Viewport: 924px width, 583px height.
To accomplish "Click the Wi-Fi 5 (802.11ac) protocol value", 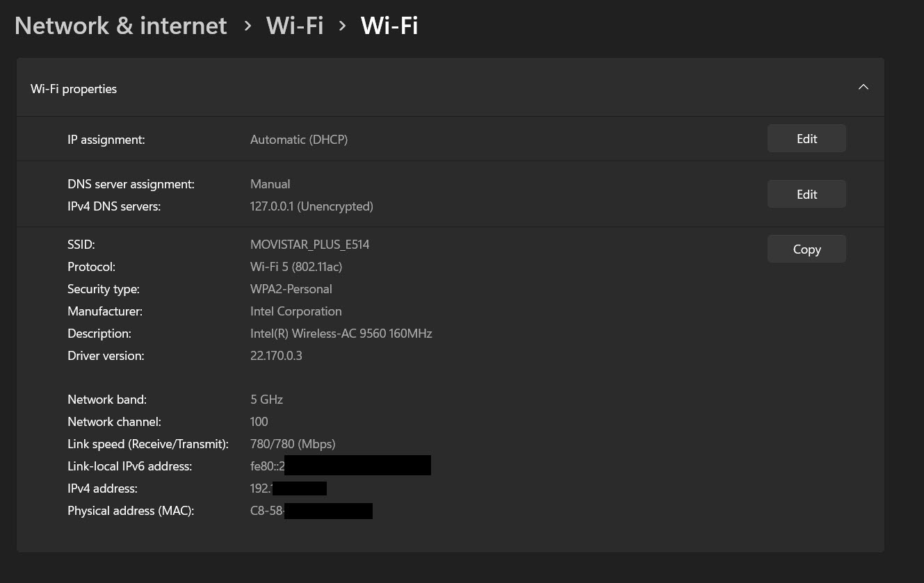I will click(296, 267).
